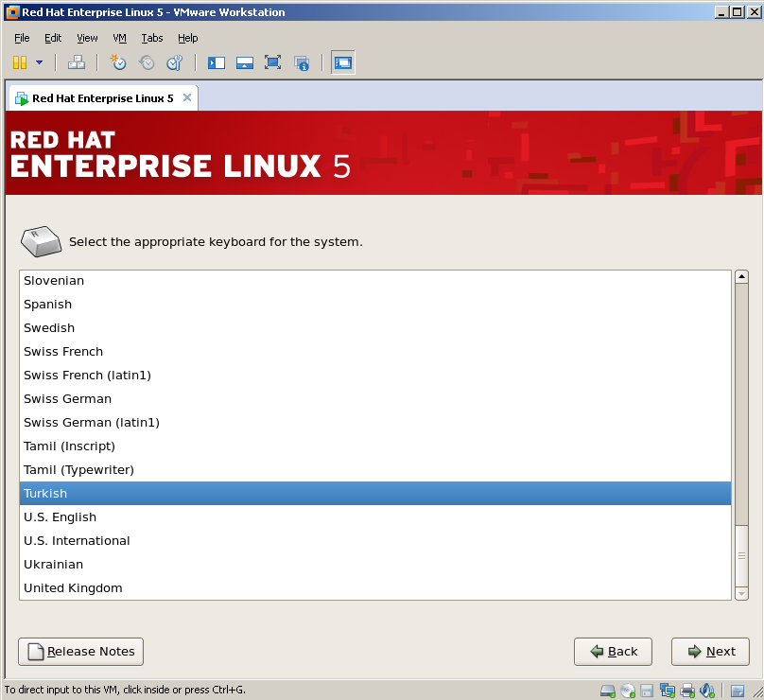Screen dimensions: 764x700
Task: Select Swiss French keyboard layout
Action: [375, 352]
